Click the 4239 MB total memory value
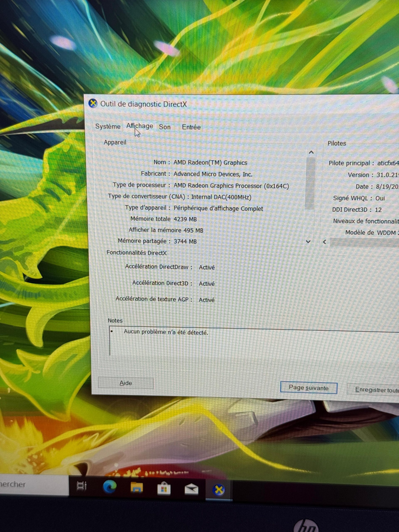Image resolution: width=399 pixels, height=532 pixels. [185, 219]
